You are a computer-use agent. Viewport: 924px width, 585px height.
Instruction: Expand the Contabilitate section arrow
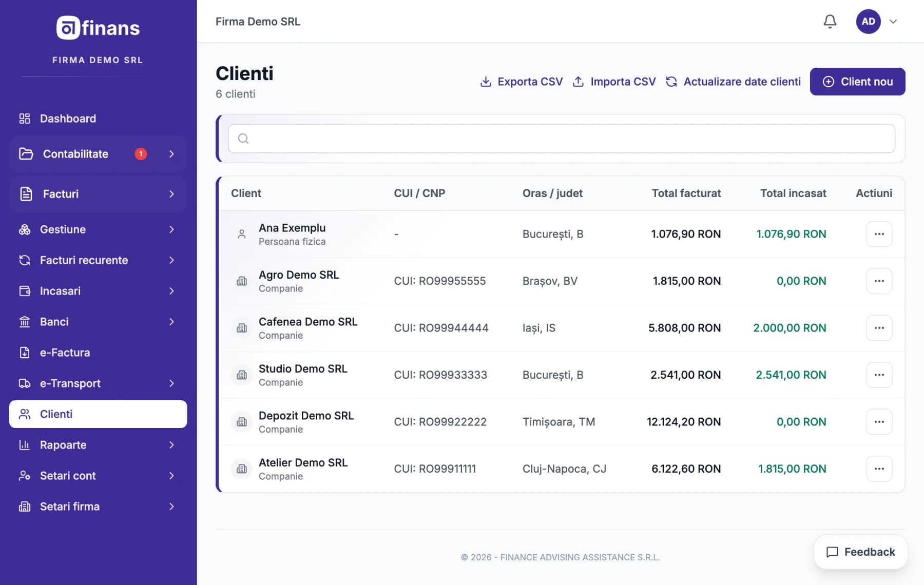click(x=171, y=154)
